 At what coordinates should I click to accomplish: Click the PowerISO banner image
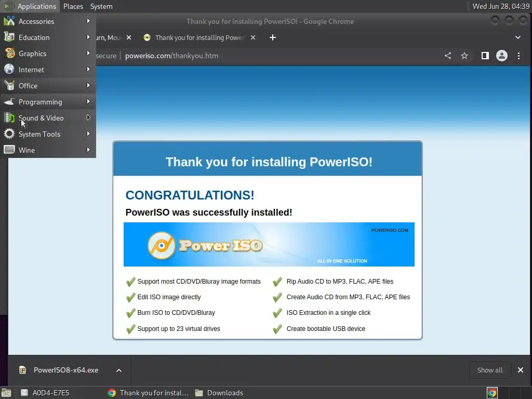point(269,244)
